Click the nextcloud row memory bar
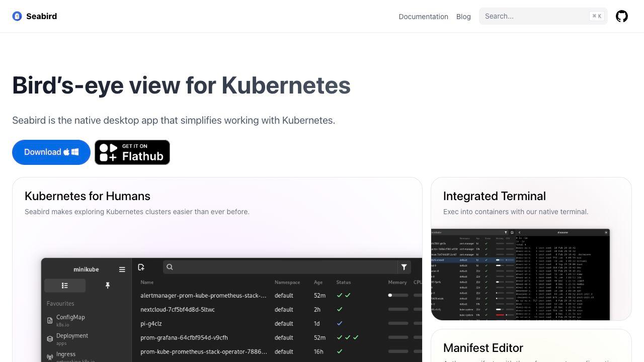 [x=398, y=310]
